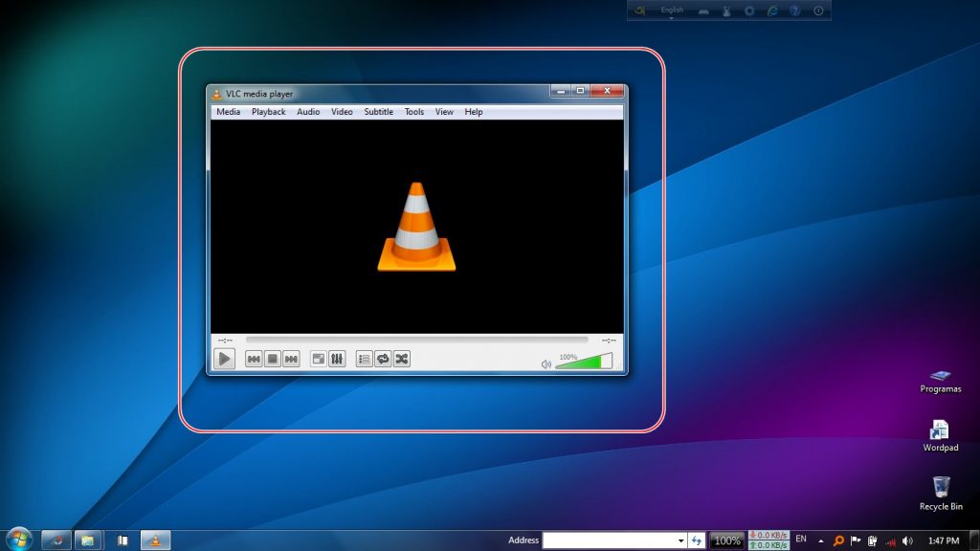This screenshot has height=551, width=980.
Task: Click the VLC seek progress bar
Action: coord(416,340)
